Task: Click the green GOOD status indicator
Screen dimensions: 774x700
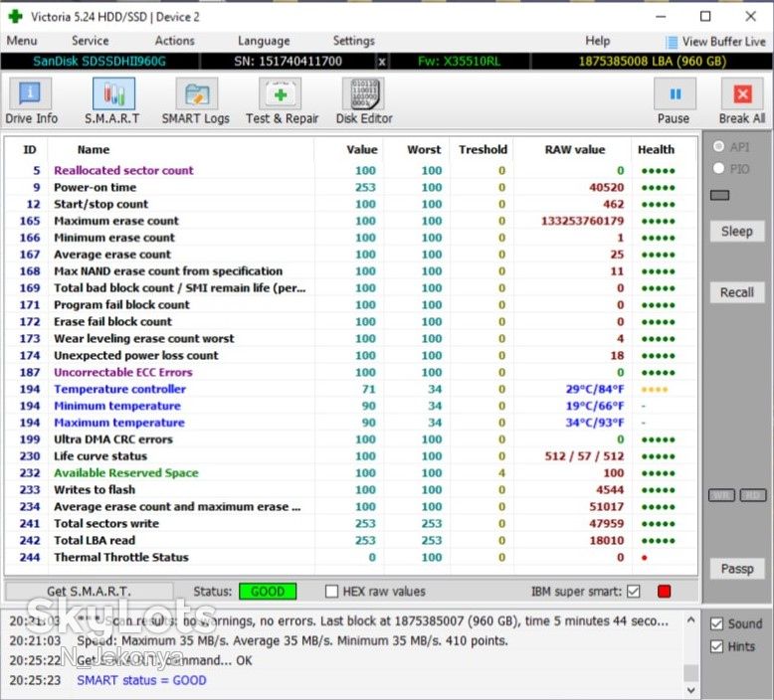Action: click(268, 591)
